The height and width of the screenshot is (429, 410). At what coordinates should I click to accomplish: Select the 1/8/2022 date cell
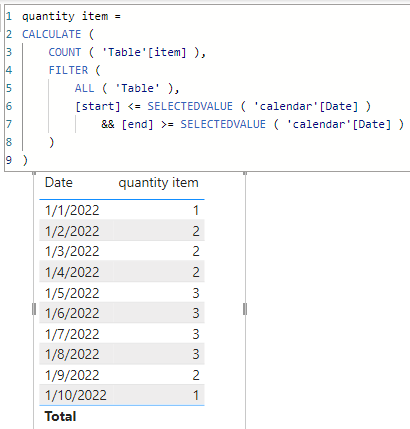[72, 354]
